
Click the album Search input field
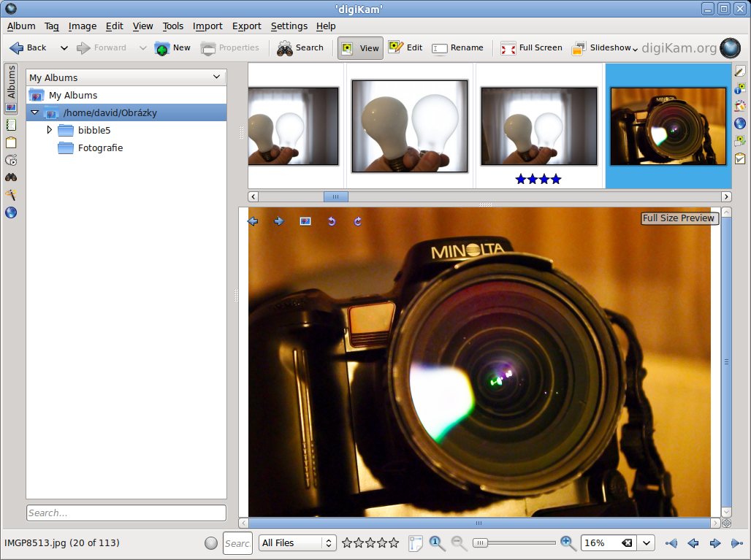(x=126, y=513)
